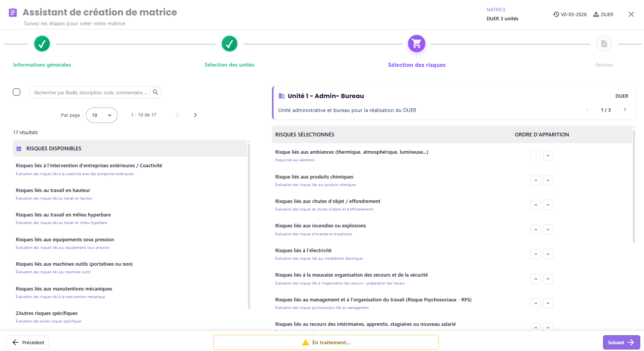Image resolution: width=644 pixels, height=351 pixels.
Task: Move 'Risques liés à l'électricité' up
Action: (x=536, y=254)
